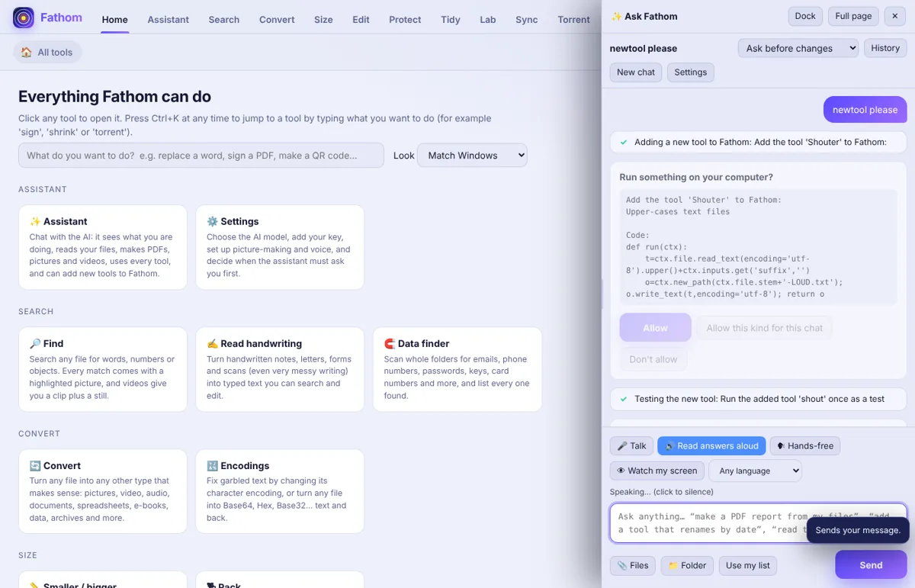Open the Assistant tab

tap(169, 20)
